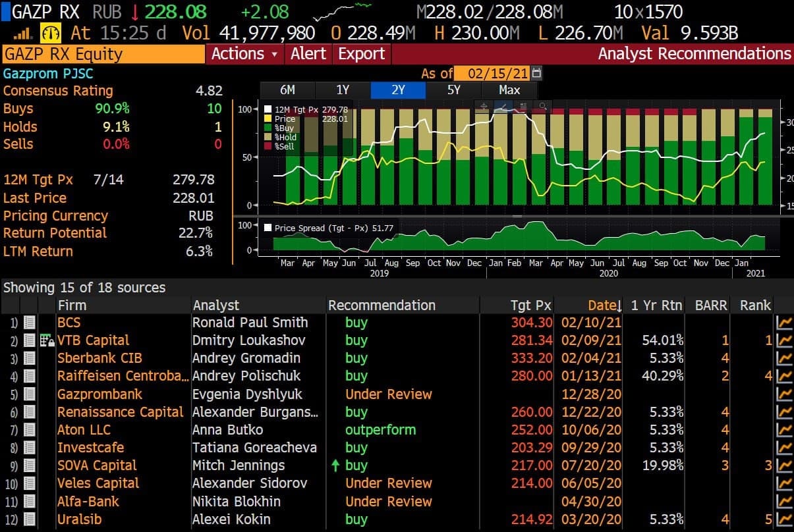
Task: Click target price 333.20
Action: [532, 358]
